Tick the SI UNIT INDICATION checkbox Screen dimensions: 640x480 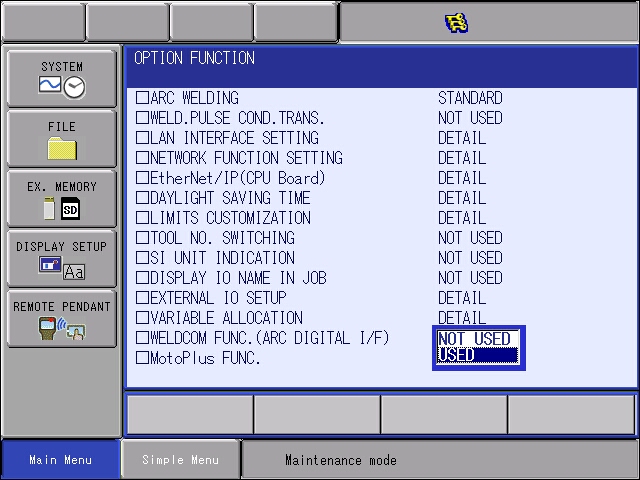coord(142,258)
